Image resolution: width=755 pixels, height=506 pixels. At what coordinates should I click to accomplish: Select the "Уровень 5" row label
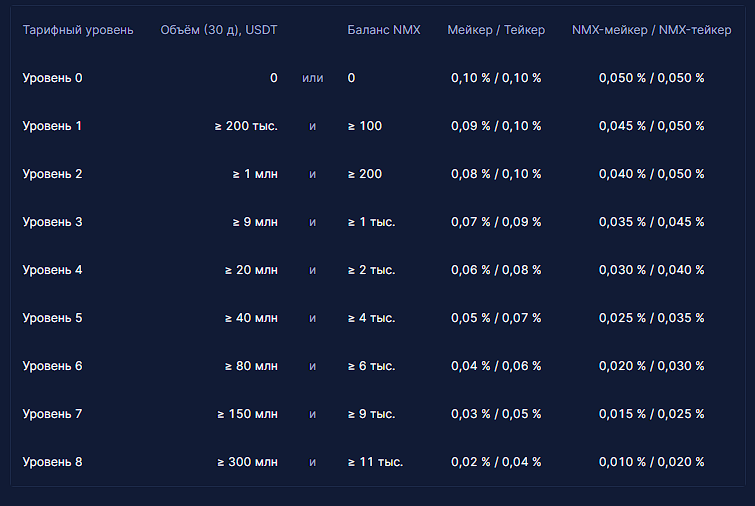point(52,318)
